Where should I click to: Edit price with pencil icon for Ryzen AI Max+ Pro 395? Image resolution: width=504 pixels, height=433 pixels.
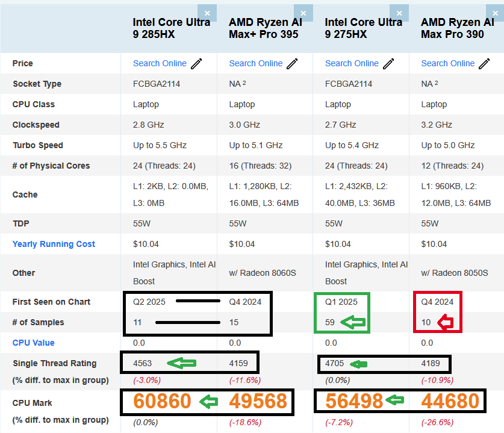point(292,64)
